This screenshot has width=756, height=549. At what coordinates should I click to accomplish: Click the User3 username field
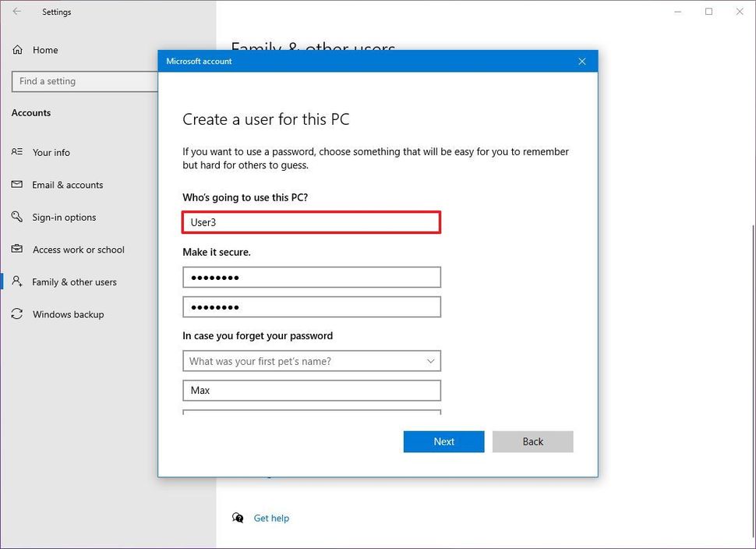(x=312, y=222)
